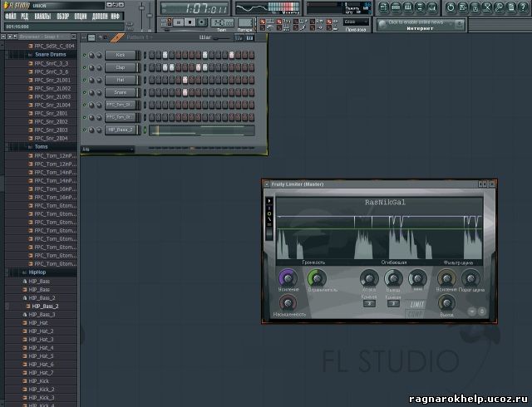Select the HIP_Bass_2 channel button
Image resolution: width=532 pixels, height=407 pixels.
(x=121, y=130)
